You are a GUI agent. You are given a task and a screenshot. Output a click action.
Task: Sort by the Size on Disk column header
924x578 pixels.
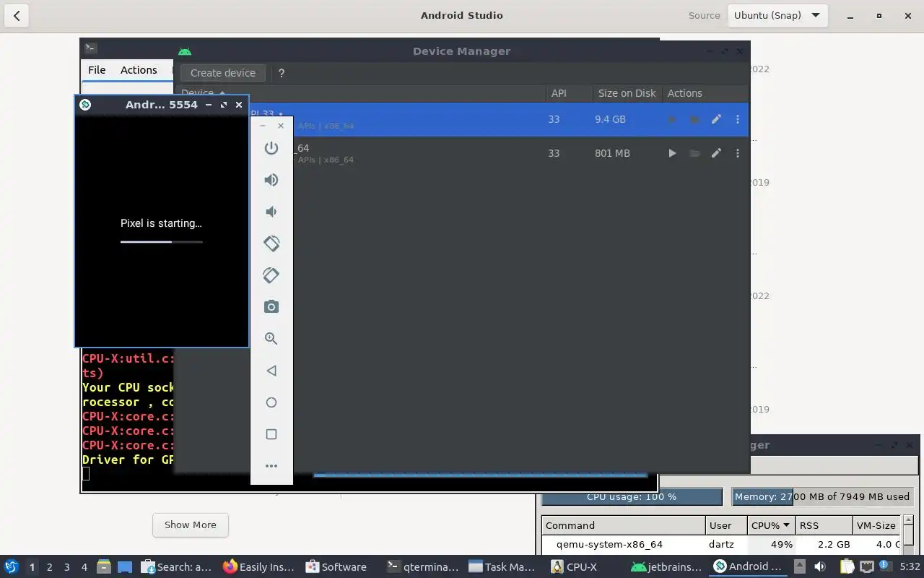(627, 93)
